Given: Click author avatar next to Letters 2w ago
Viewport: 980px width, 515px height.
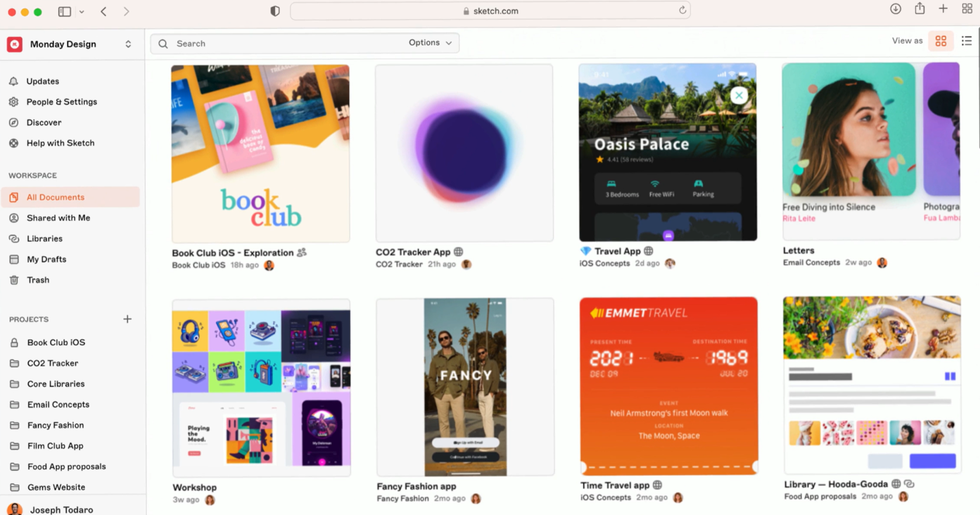Looking at the screenshot, I should click(882, 262).
